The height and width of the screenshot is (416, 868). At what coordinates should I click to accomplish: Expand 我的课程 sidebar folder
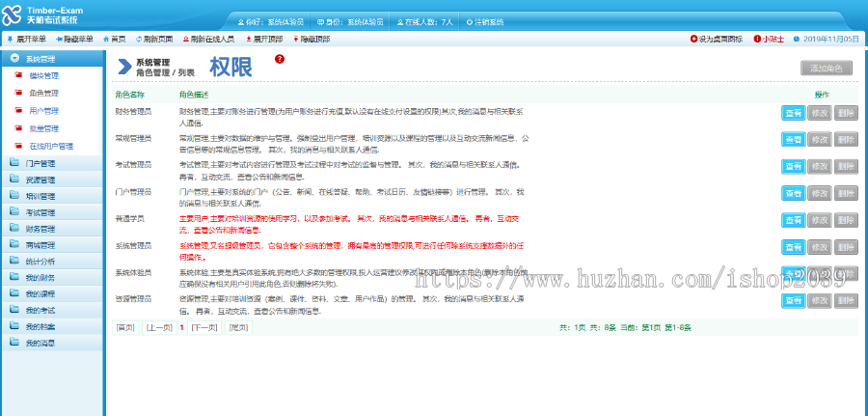pos(52,294)
